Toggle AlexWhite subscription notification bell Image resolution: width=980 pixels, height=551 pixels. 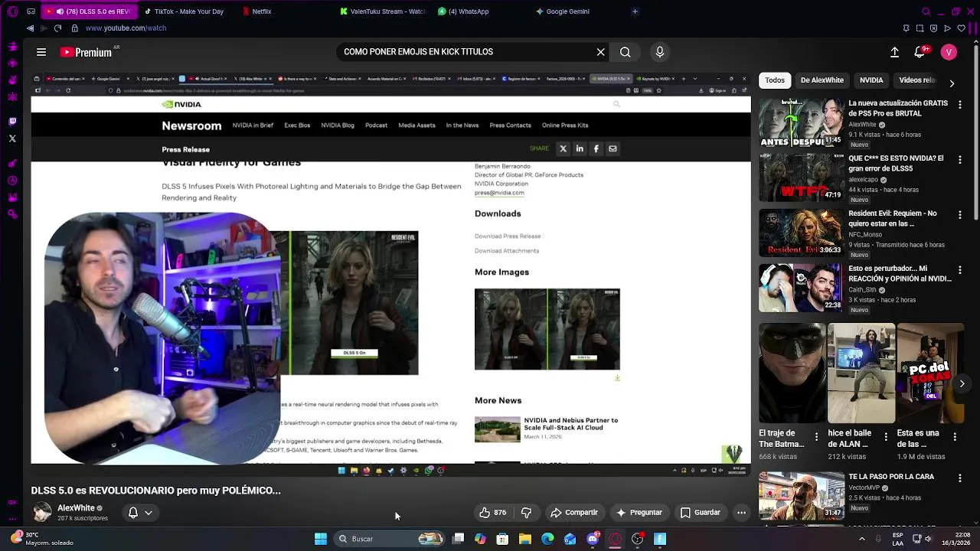133,513
